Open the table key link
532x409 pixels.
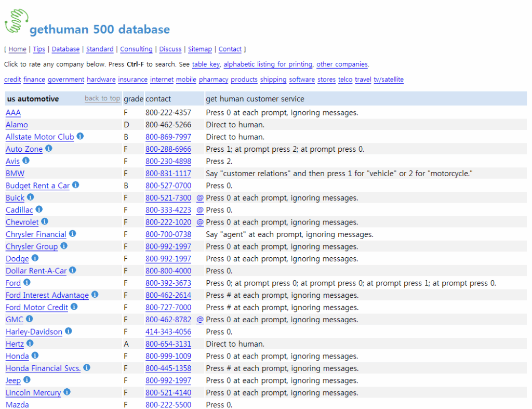click(206, 64)
